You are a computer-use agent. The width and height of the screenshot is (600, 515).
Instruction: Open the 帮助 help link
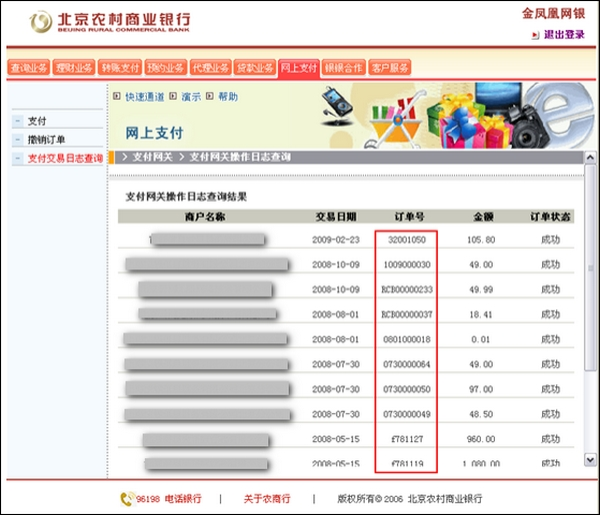pyautogui.click(x=228, y=97)
